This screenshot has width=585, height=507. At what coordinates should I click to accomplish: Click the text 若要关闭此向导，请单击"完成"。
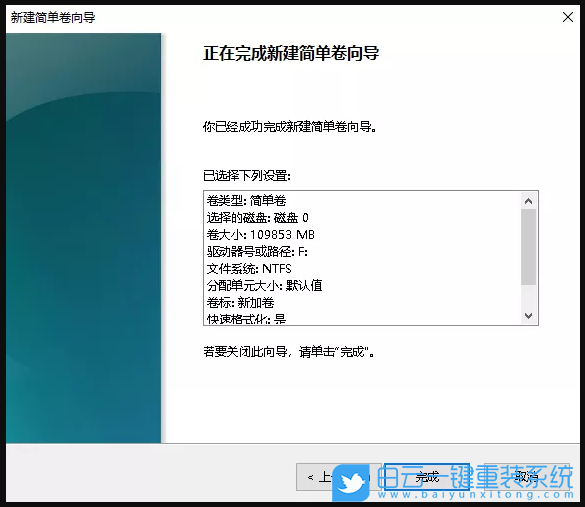[289, 351]
